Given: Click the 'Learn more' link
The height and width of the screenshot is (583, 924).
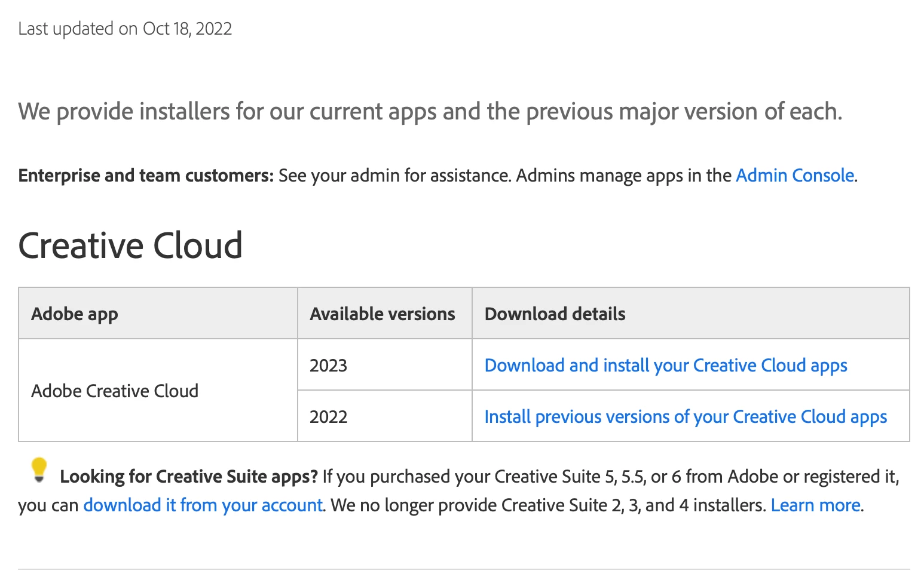Looking at the screenshot, I should (815, 505).
